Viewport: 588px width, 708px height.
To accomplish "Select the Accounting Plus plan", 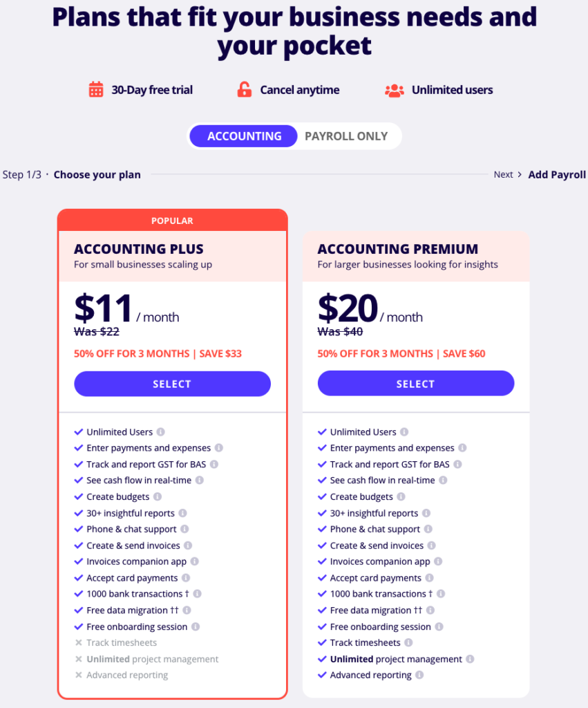I will click(172, 384).
